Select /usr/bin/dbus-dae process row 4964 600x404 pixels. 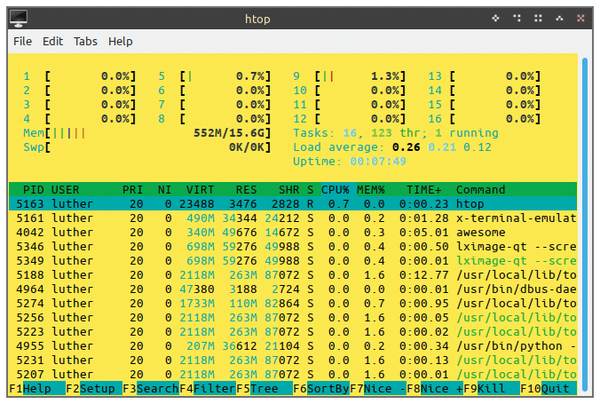point(293,288)
